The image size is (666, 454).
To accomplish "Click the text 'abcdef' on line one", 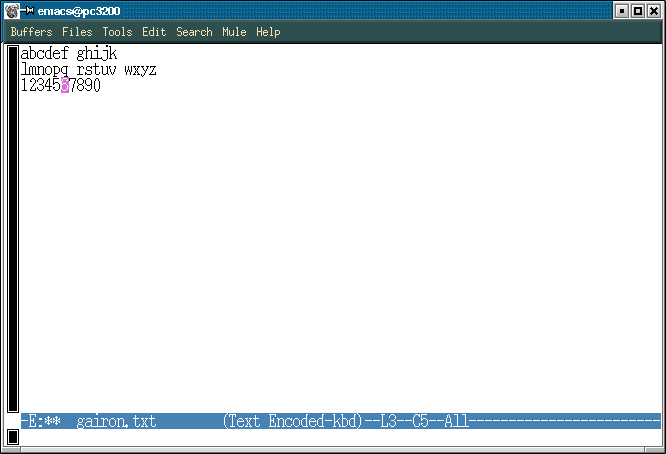I will coord(45,54).
